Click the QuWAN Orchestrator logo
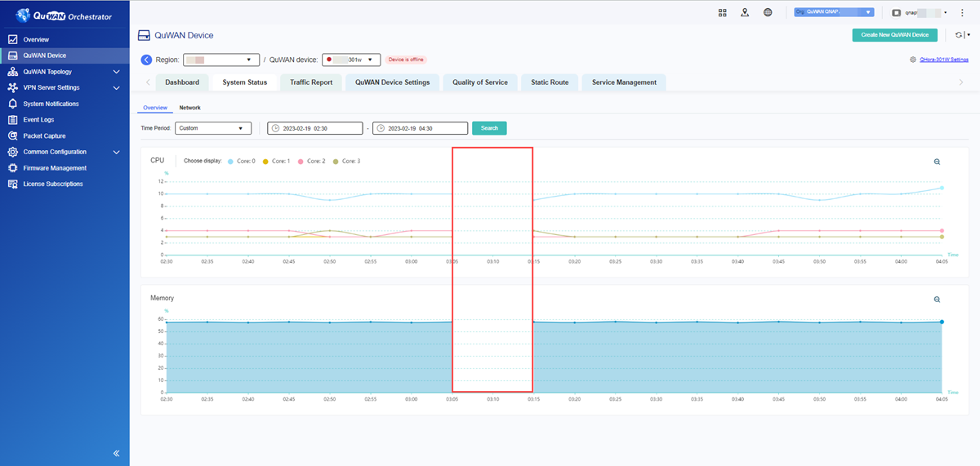 (x=64, y=14)
